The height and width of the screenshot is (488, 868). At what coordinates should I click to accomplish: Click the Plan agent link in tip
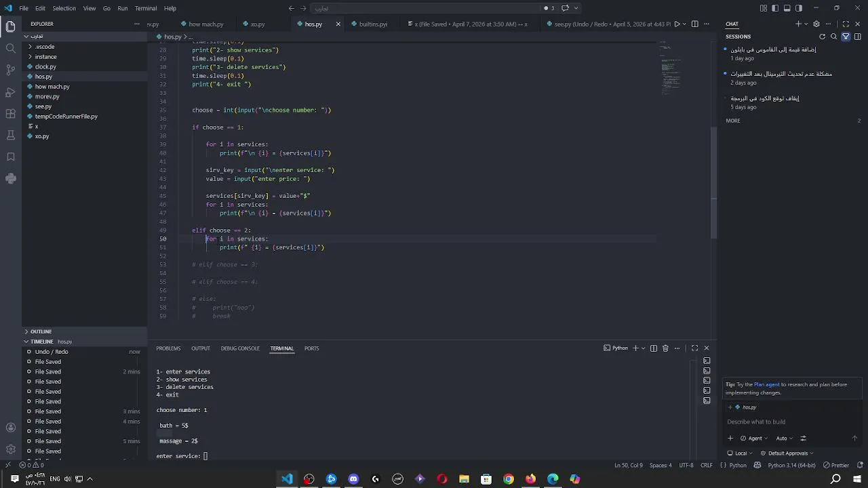(x=767, y=384)
